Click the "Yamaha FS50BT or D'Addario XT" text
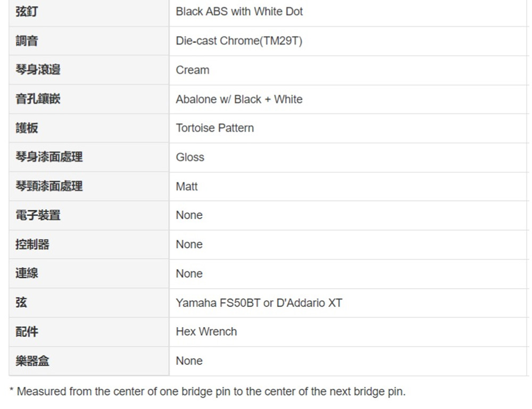The image size is (532, 409). 259,303
